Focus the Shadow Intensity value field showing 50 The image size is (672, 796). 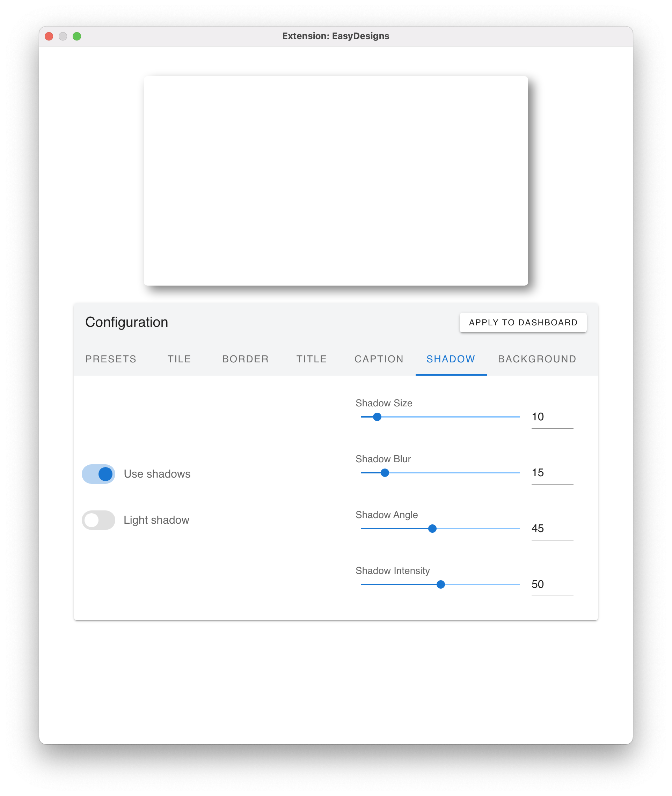click(x=553, y=585)
